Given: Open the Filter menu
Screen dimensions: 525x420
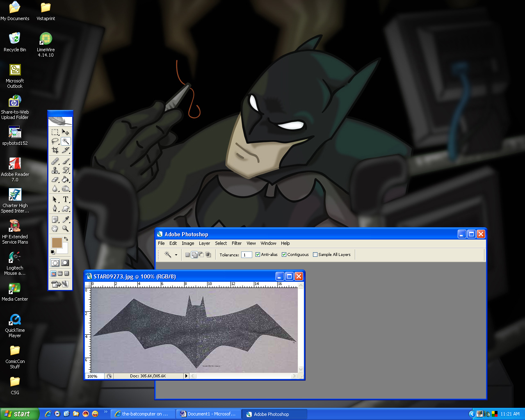Looking at the screenshot, I should coord(237,243).
